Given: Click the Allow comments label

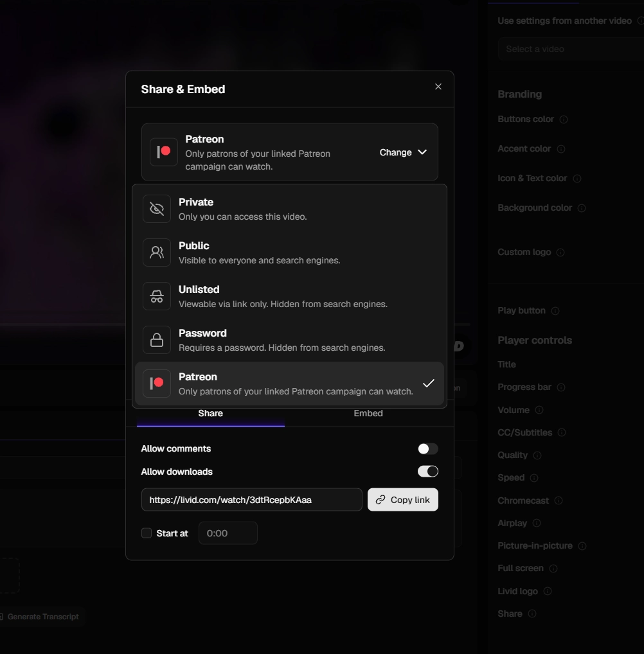Looking at the screenshot, I should pos(175,449).
